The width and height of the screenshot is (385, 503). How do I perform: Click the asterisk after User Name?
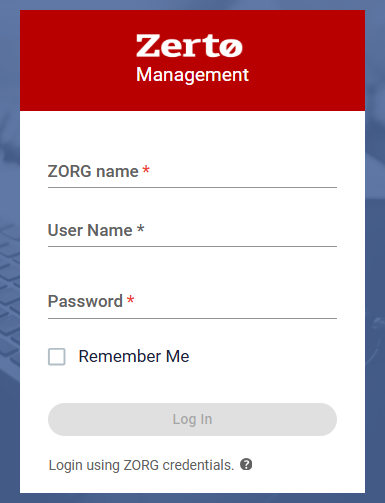tap(141, 229)
